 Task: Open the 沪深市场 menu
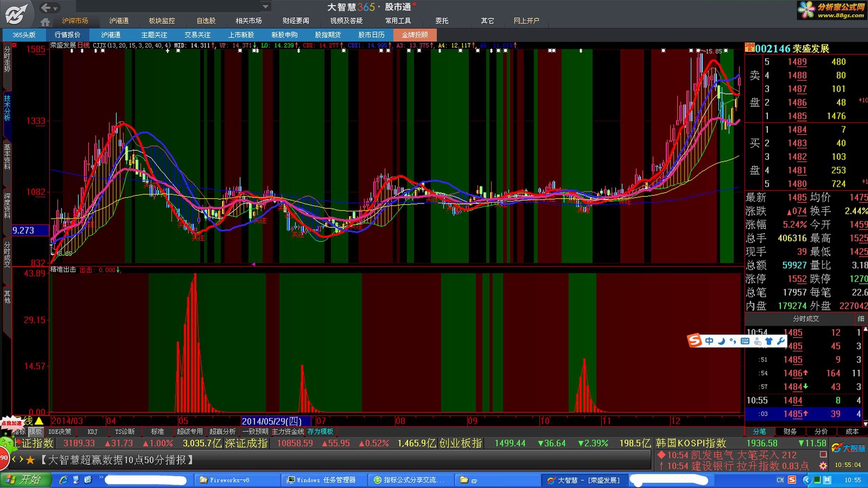[75, 21]
